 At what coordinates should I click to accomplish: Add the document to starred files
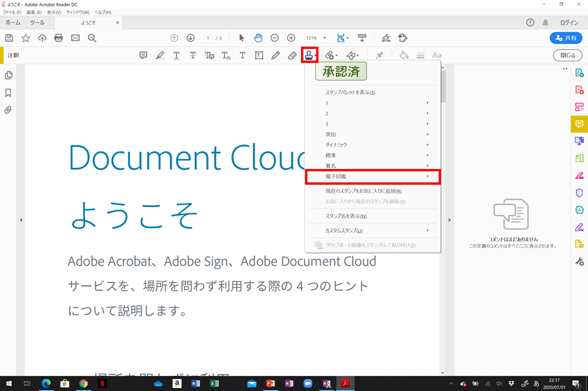tap(26, 38)
